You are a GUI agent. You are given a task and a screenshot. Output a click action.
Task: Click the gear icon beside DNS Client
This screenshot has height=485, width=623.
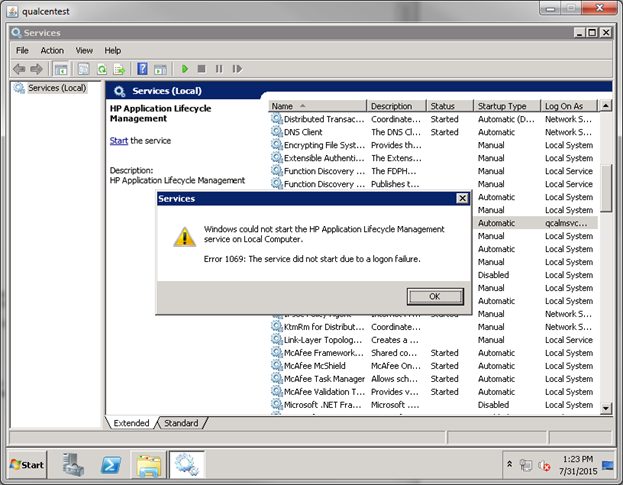[x=277, y=131]
